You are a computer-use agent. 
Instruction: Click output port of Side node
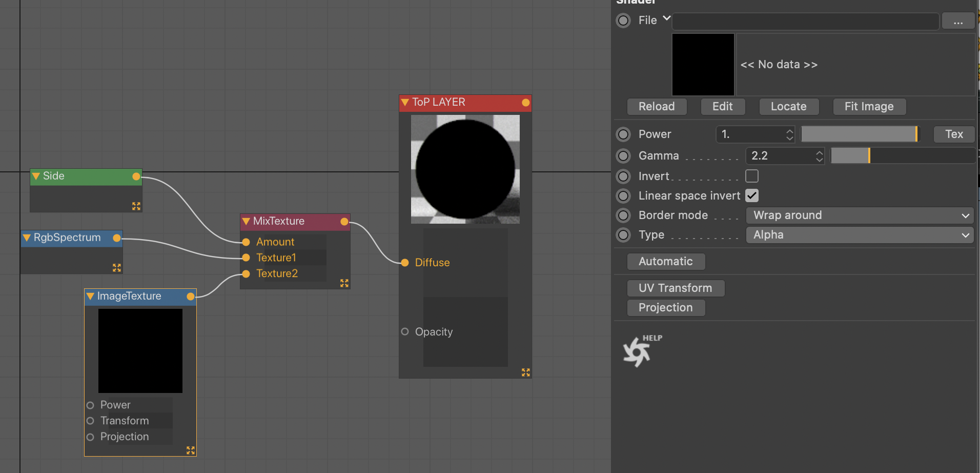[x=136, y=176]
